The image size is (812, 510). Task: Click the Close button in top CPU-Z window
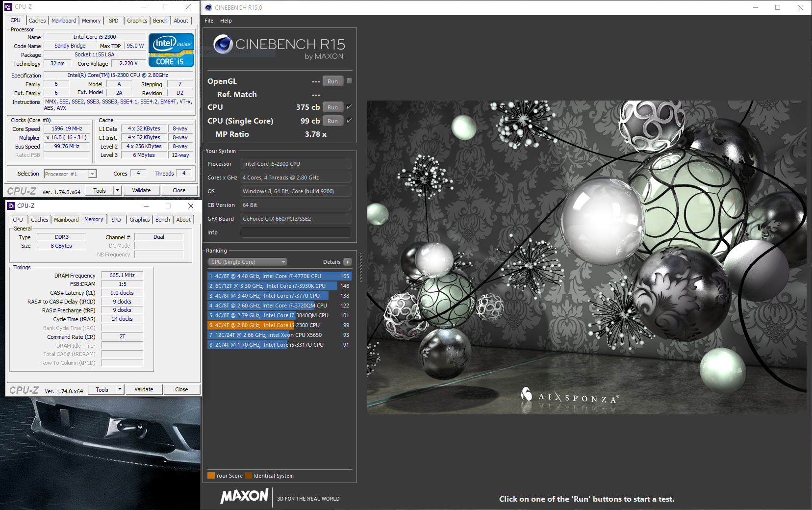[179, 190]
